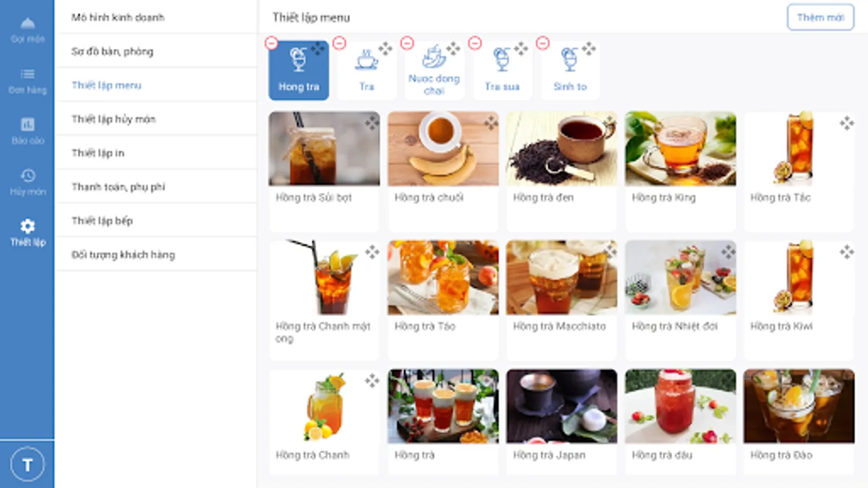Switch to the Sinh to category

pyautogui.click(x=570, y=70)
